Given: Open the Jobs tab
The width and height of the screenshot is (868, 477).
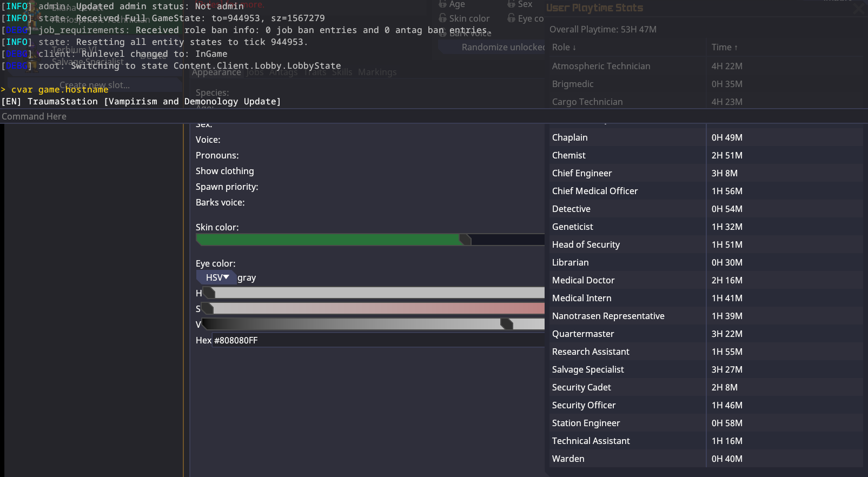Looking at the screenshot, I should [255, 72].
